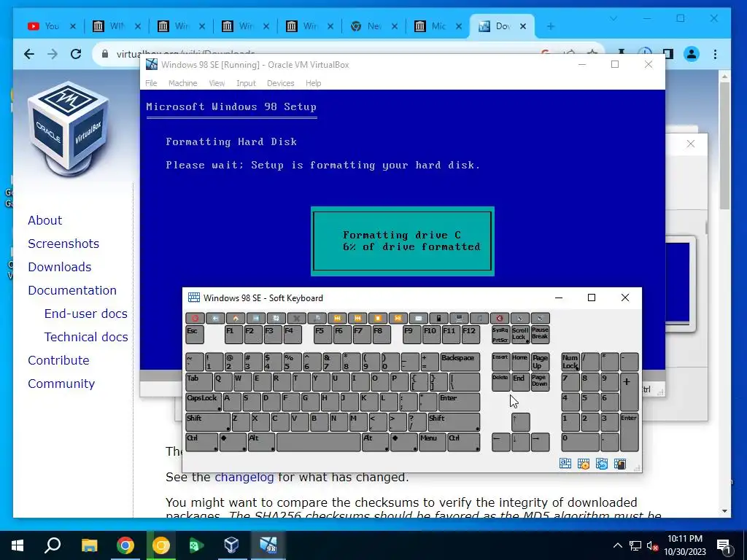This screenshot has height=560, width=747.
Task: Open the Input menu
Action: 246,83
